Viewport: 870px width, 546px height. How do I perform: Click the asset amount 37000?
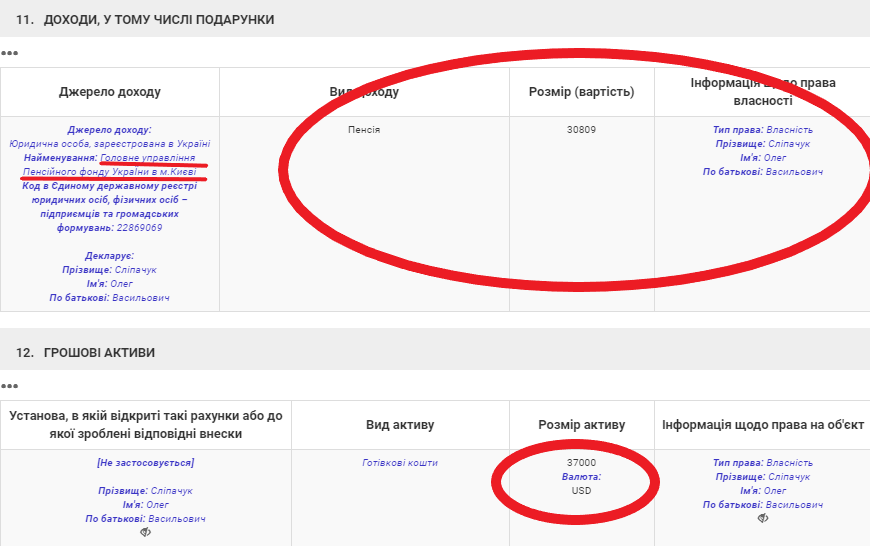click(x=581, y=463)
